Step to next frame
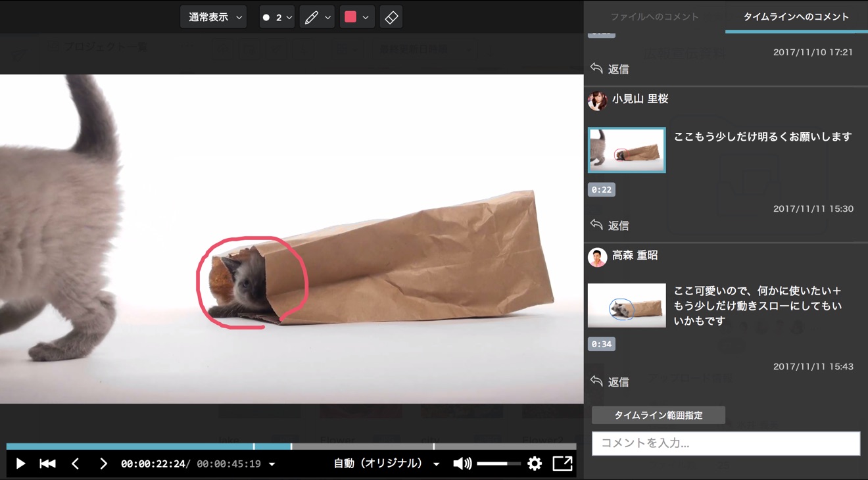Viewport: 868px width, 480px height. tap(103, 464)
